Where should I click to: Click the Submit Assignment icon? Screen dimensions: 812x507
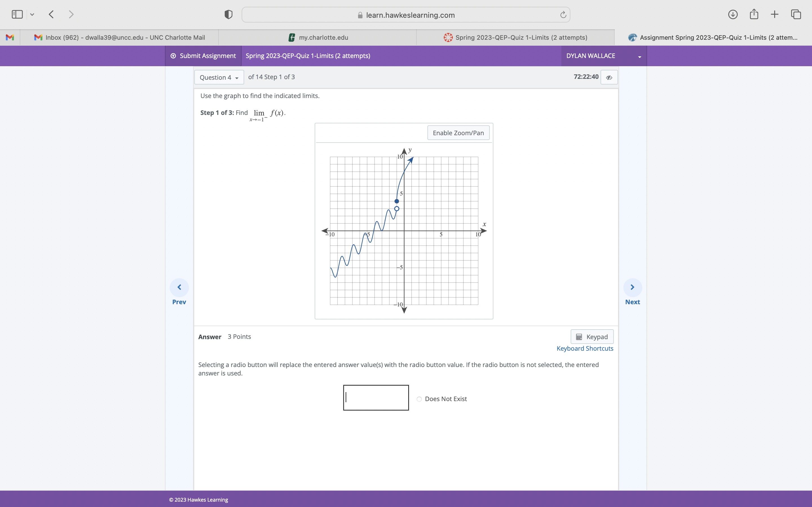coord(173,56)
